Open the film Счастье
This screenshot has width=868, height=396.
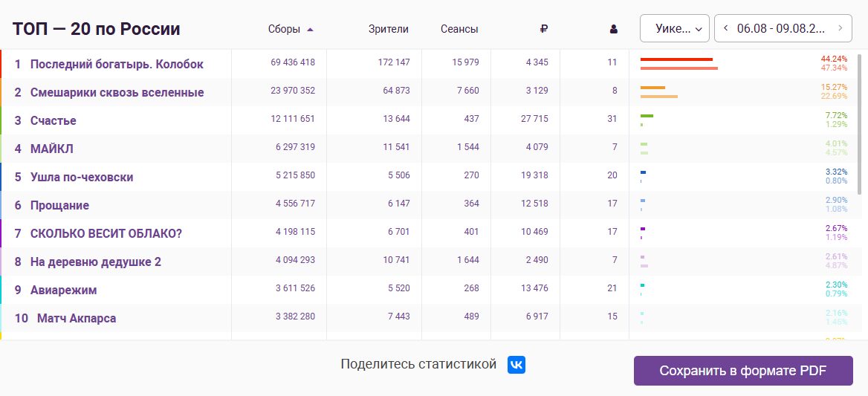tap(54, 120)
